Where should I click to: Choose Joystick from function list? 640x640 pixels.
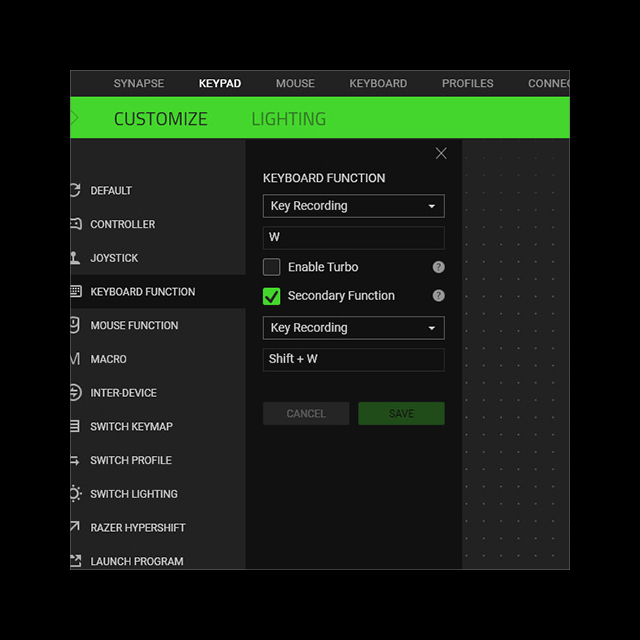coord(114,258)
